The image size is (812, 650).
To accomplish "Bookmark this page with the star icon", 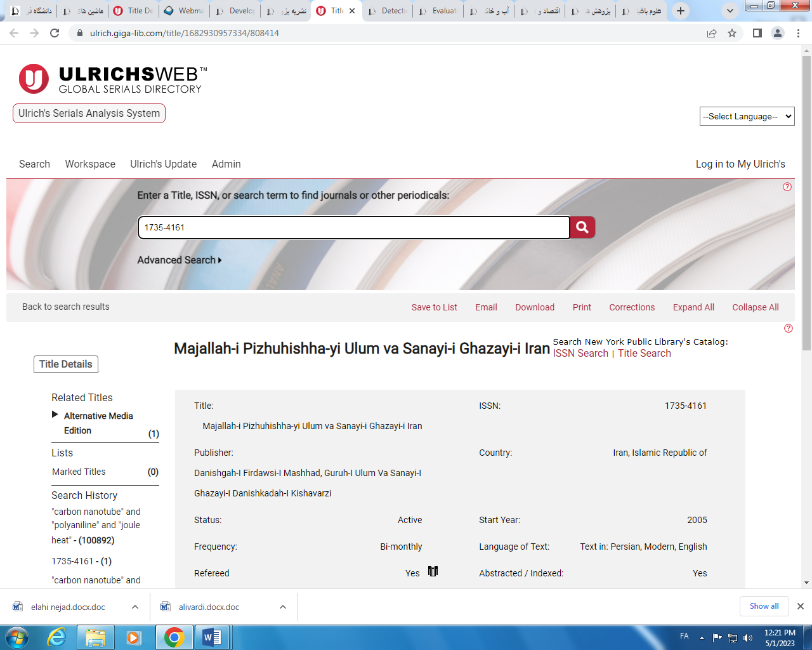I will tap(732, 33).
